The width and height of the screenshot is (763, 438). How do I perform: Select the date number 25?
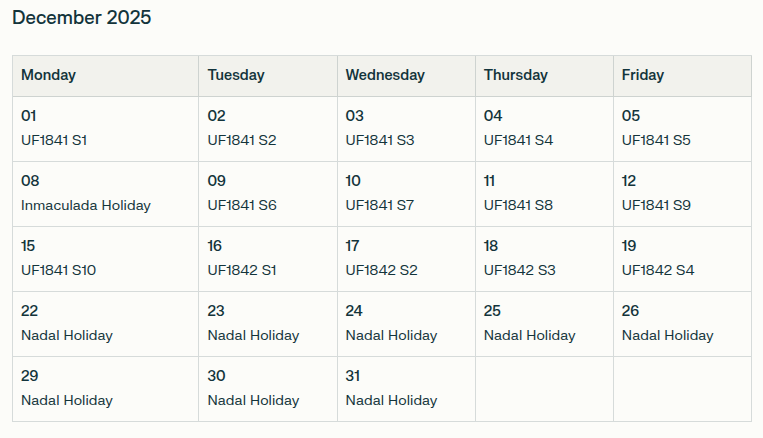tap(492, 311)
